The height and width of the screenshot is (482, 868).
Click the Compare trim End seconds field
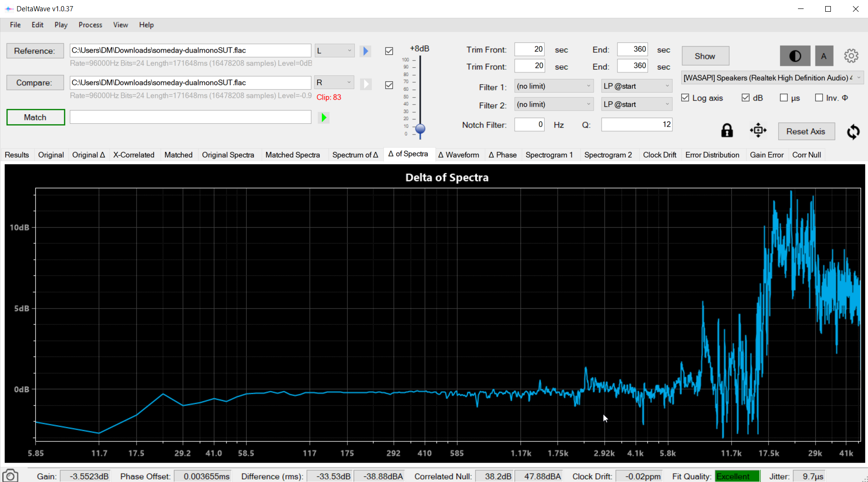(633, 66)
